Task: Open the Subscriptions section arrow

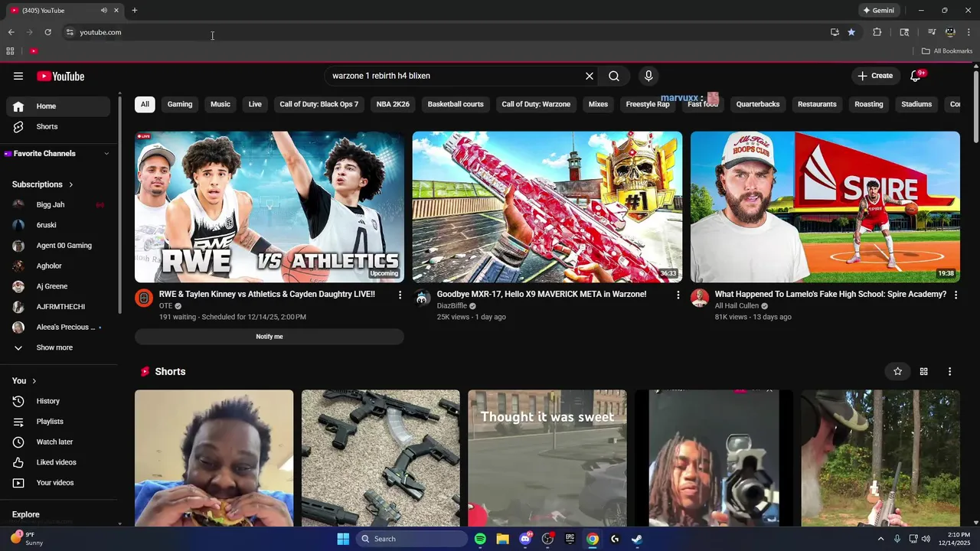Action: pyautogui.click(x=71, y=184)
